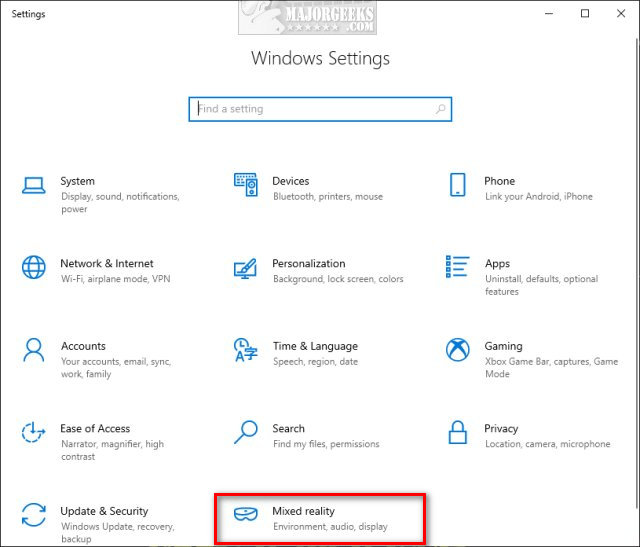Select the Network & Internet globe icon

point(34,268)
